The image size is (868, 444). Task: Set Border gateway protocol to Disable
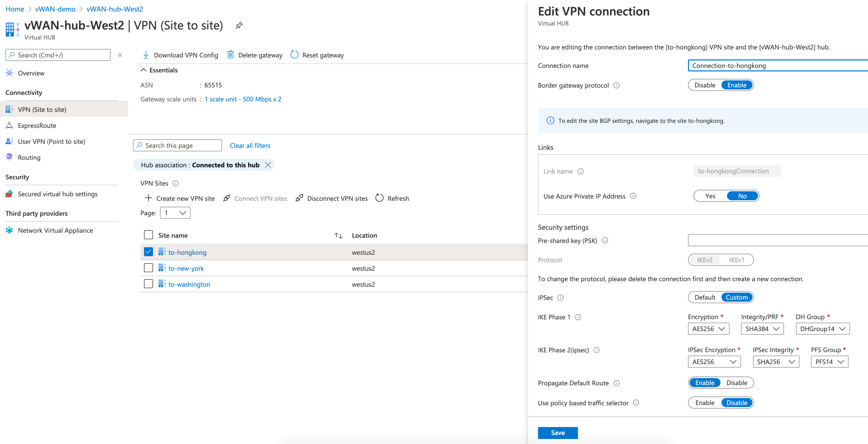click(x=704, y=85)
